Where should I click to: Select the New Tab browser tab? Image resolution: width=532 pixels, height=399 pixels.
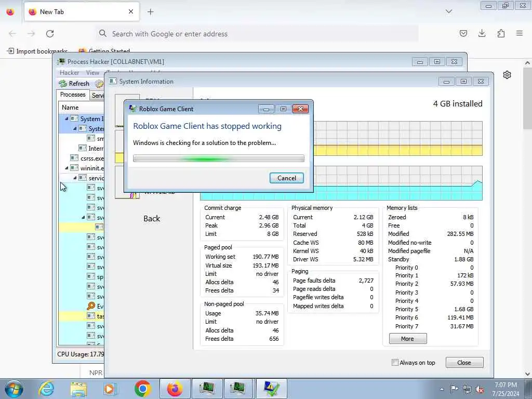(x=82, y=12)
